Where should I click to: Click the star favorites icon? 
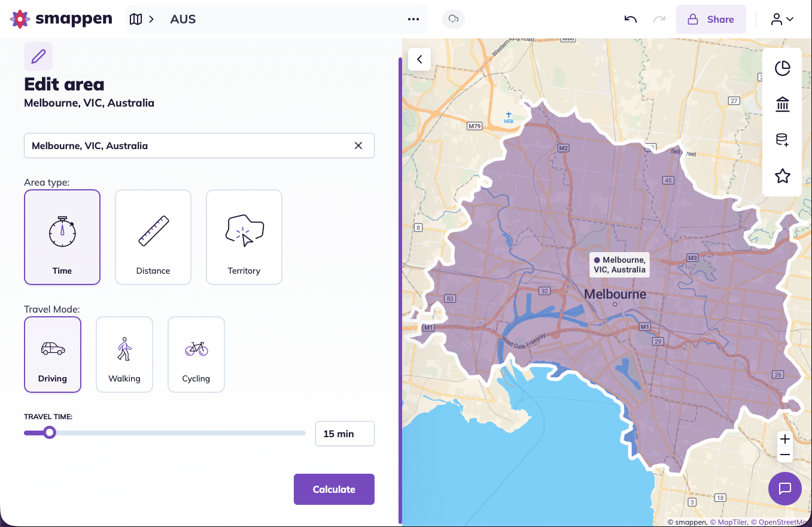click(782, 176)
